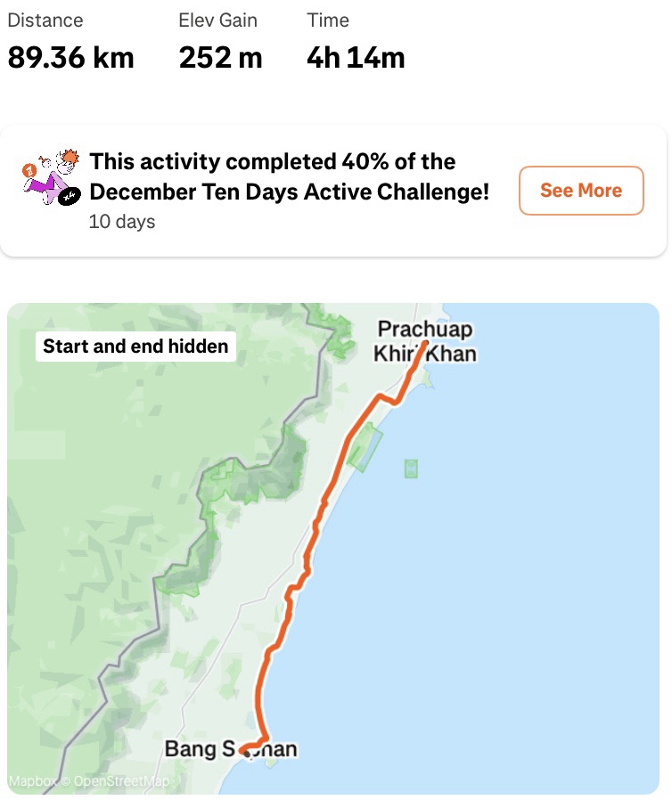Click the See More button
Screen dimensions: 672x808
point(581,191)
